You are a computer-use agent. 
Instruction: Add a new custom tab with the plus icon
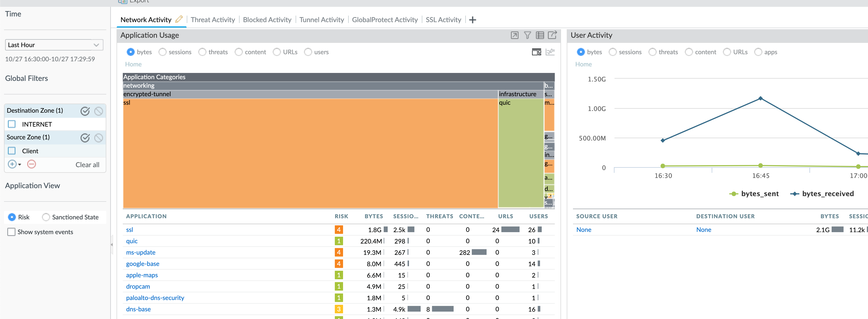click(x=472, y=20)
